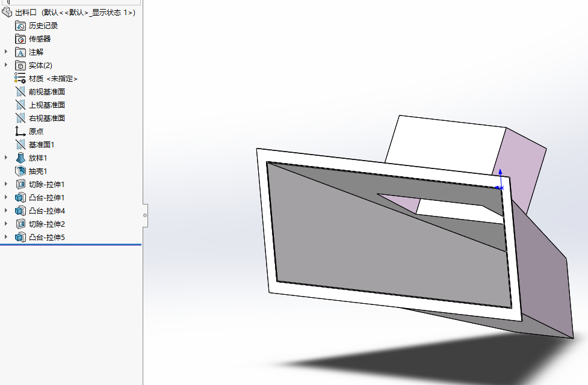Click the 抽壳1 shell feature icon
Image resolution: width=588 pixels, height=385 pixels.
point(20,171)
